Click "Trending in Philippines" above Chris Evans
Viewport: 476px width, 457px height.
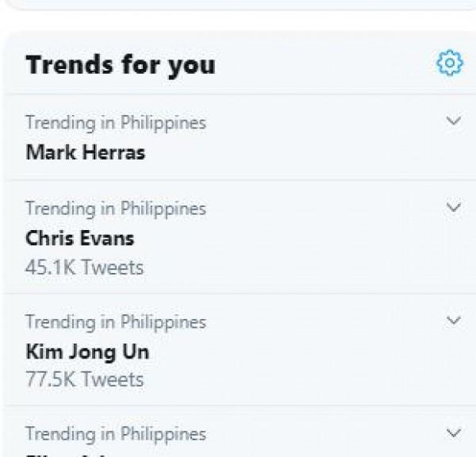coord(115,209)
